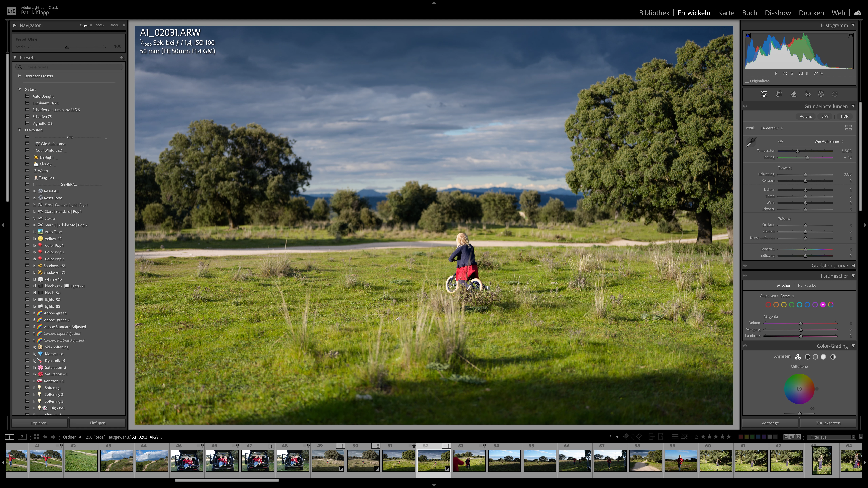Expand the Benutzer-Presets folder
This screenshot has height=488, width=868.
19,76
